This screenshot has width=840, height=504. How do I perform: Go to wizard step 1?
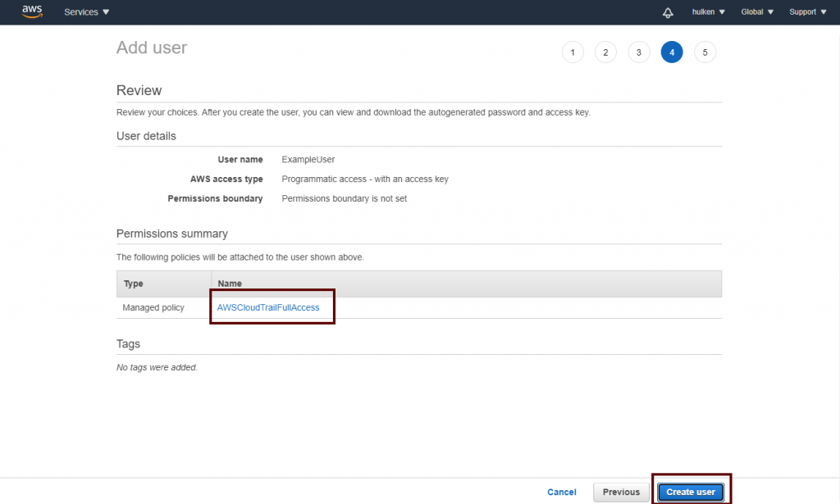573,52
